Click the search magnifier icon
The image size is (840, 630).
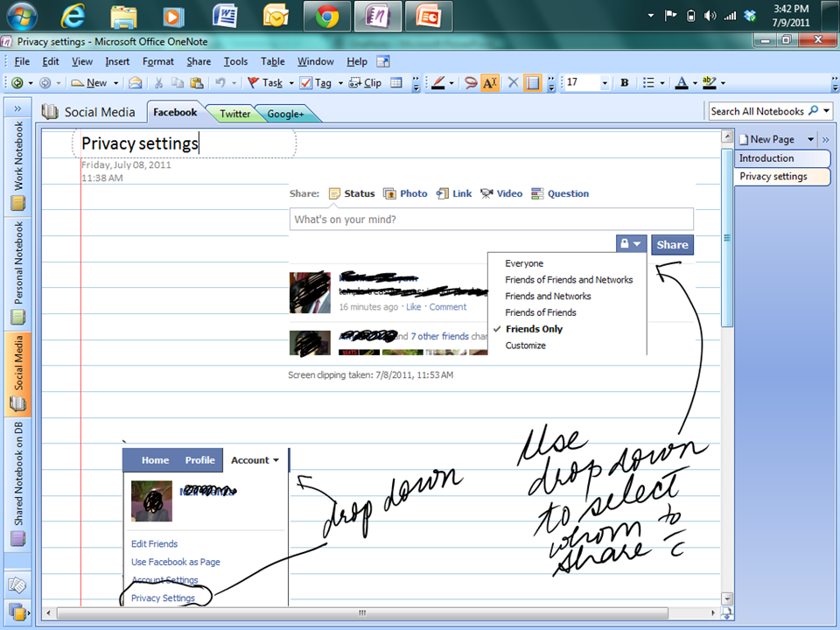pyautogui.click(x=813, y=111)
